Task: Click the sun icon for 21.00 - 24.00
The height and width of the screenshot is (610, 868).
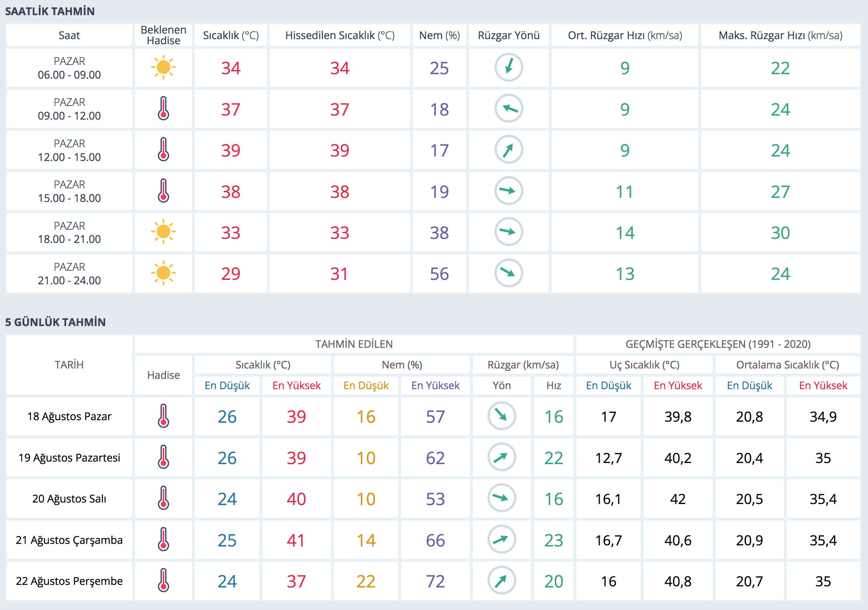Action: coord(163,273)
